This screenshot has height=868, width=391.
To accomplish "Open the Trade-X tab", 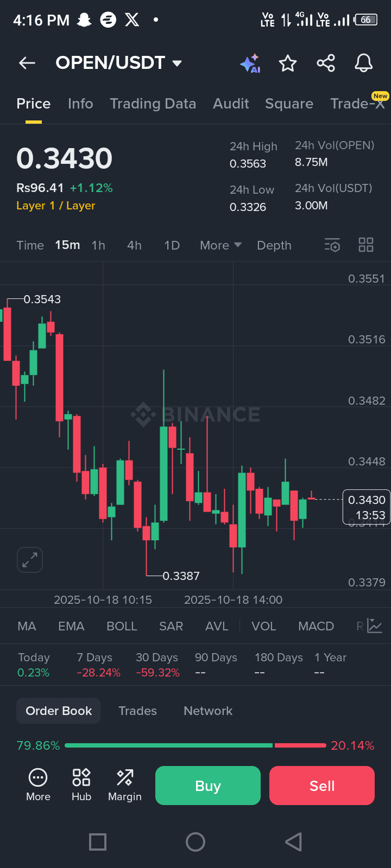I will (358, 103).
